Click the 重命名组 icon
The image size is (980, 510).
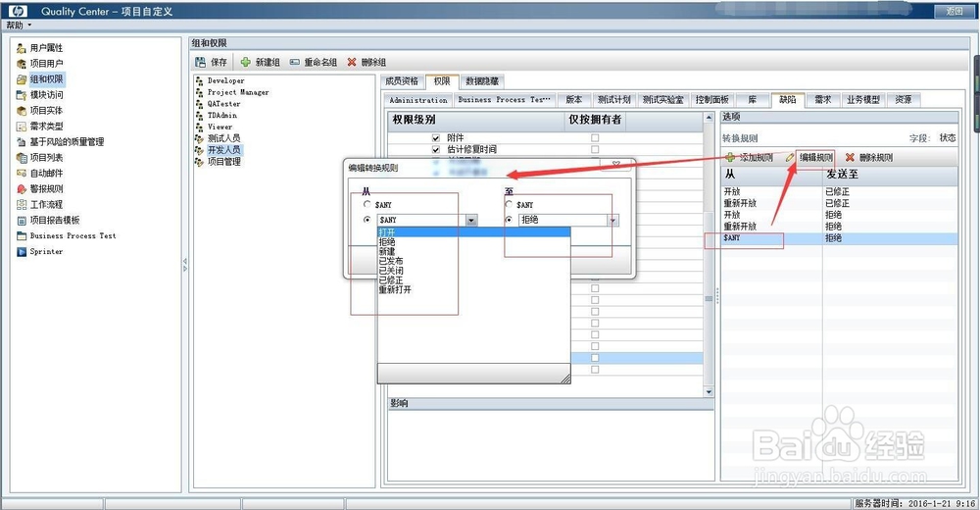pyautogui.click(x=294, y=62)
